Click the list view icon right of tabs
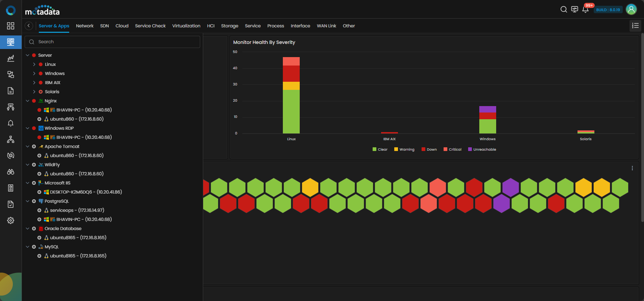644x301 pixels. [x=635, y=26]
